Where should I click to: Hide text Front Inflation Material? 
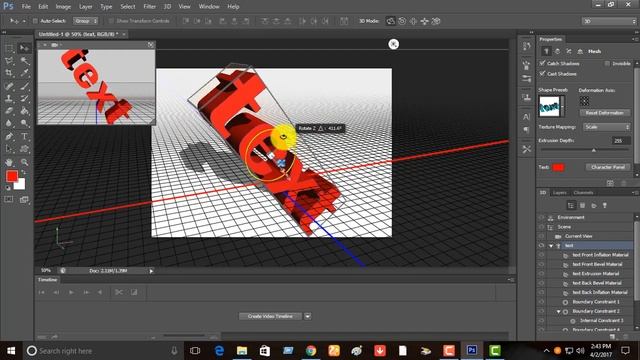coord(541,255)
